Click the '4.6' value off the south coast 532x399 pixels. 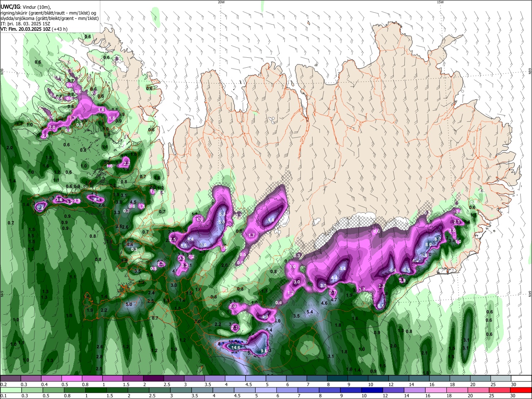click(324, 303)
